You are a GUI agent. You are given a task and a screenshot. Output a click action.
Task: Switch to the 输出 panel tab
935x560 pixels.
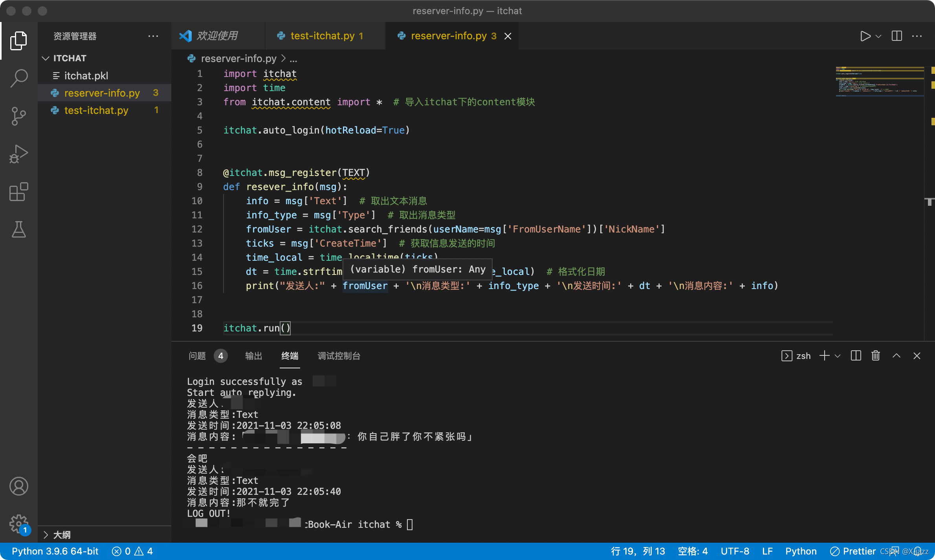tap(253, 356)
